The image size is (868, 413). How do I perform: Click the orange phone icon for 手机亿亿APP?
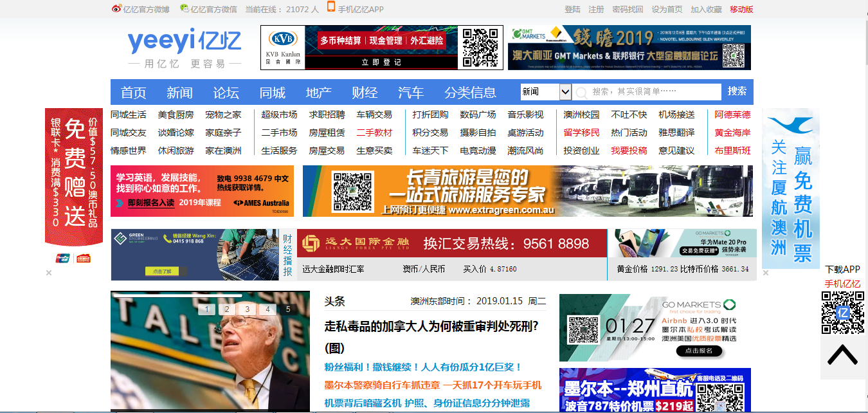tap(331, 8)
